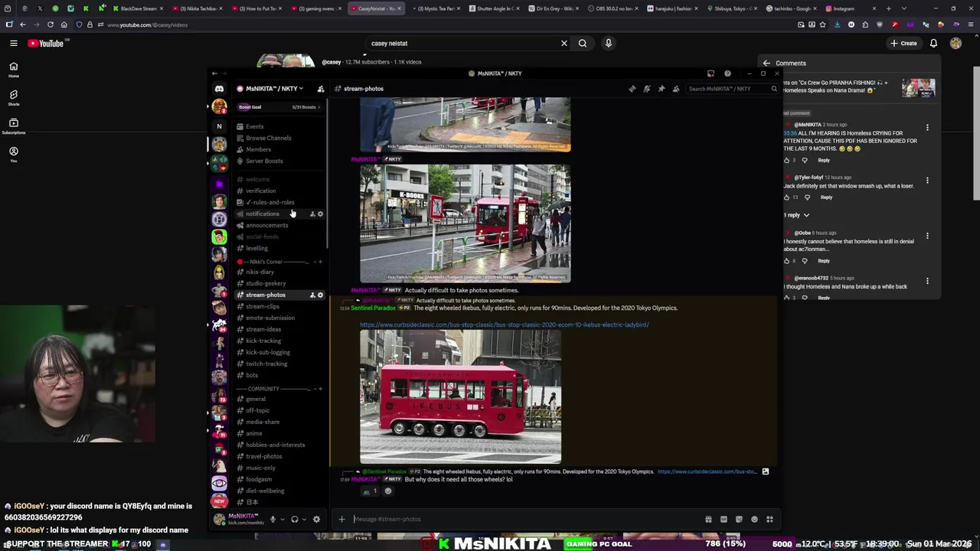Click invite members icon beside server name
Screen dimensions: 980x551
coord(321,89)
